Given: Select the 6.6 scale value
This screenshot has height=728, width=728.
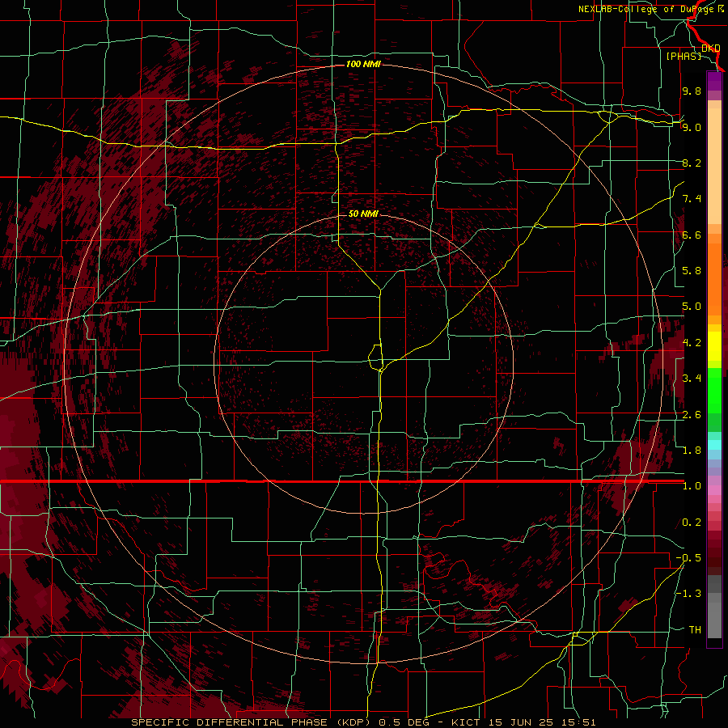Looking at the screenshot, I should (x=692, y=235).
